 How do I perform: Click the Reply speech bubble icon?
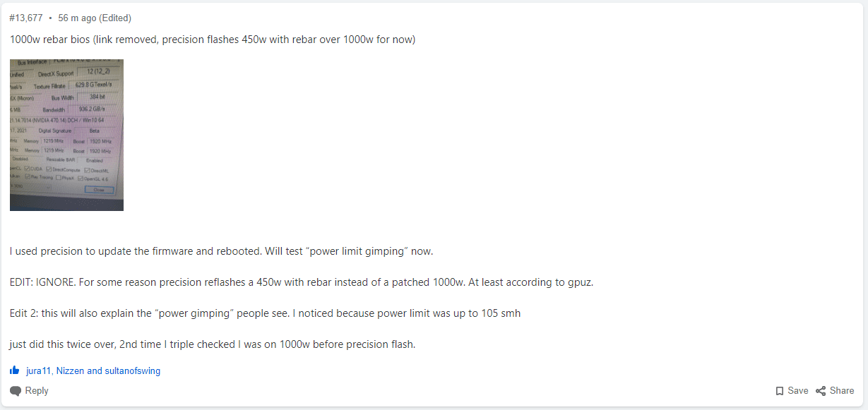[16, 391]
